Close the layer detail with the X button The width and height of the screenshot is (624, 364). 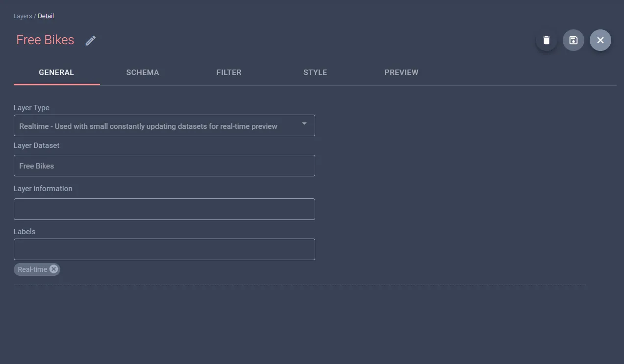tap(600, 40)
